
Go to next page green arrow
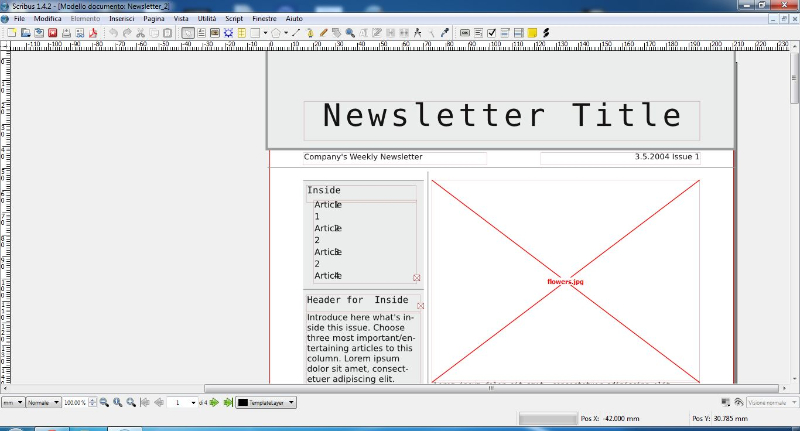tap(214, 402)
